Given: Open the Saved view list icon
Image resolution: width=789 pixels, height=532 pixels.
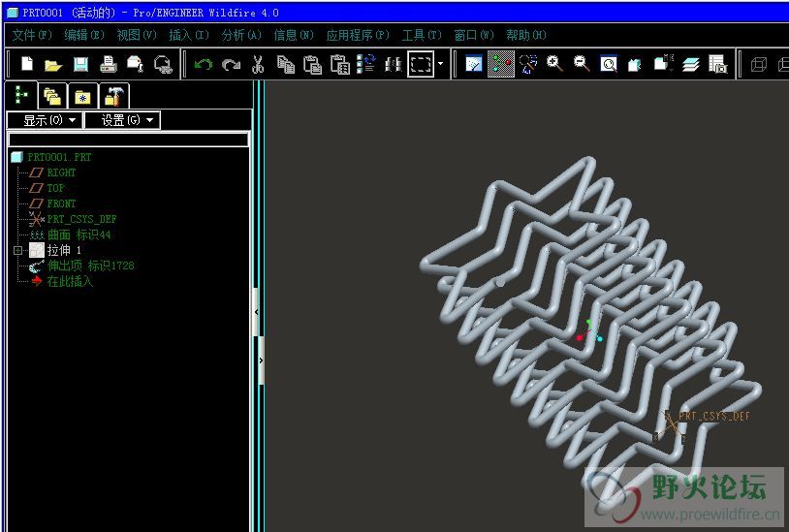Looking at the screenshot, I should [663, 64].
